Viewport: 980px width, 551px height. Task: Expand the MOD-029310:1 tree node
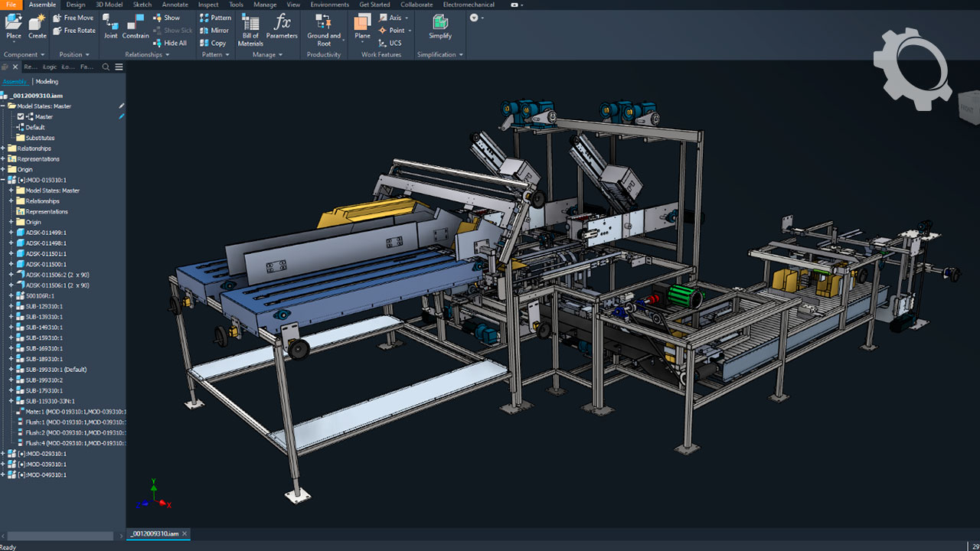(3, 454)
